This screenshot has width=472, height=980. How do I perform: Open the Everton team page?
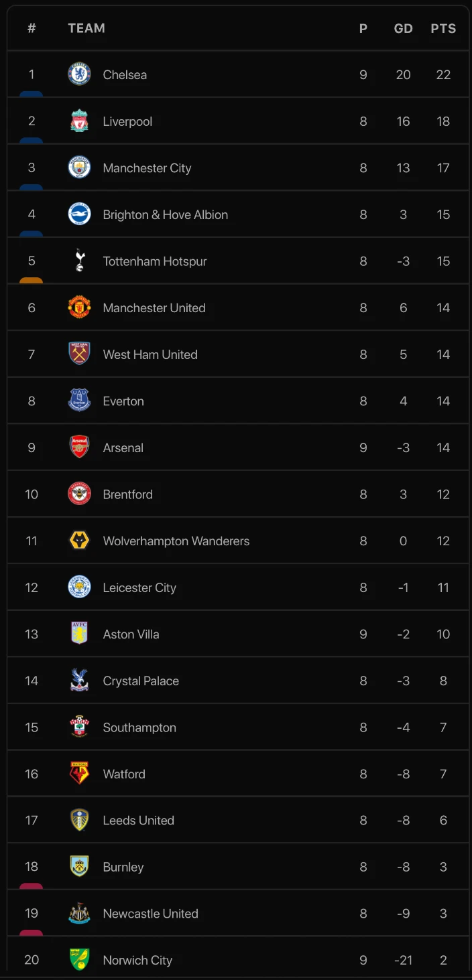click(x=123, y=401)
